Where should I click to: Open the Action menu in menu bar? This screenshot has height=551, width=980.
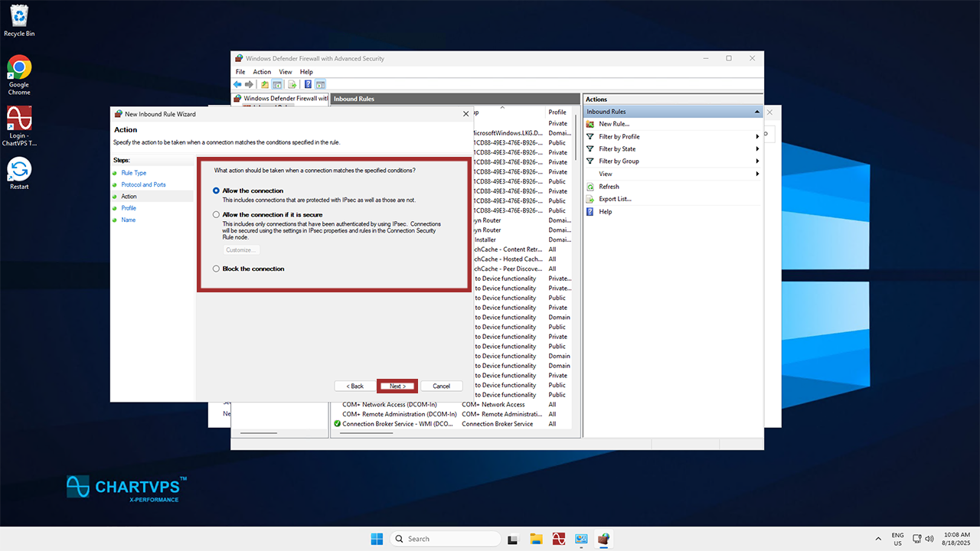pos(262,72)
